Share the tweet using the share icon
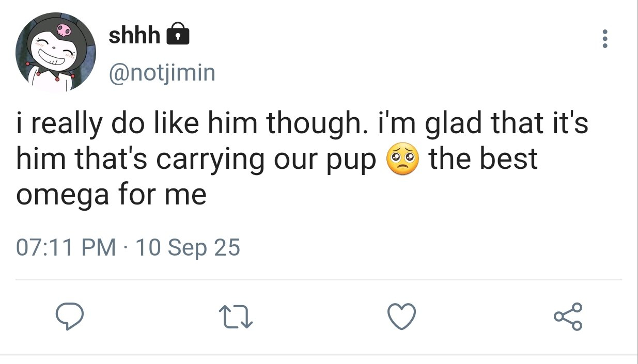Screen dimensions: 638x364 [x=568, y=316]
